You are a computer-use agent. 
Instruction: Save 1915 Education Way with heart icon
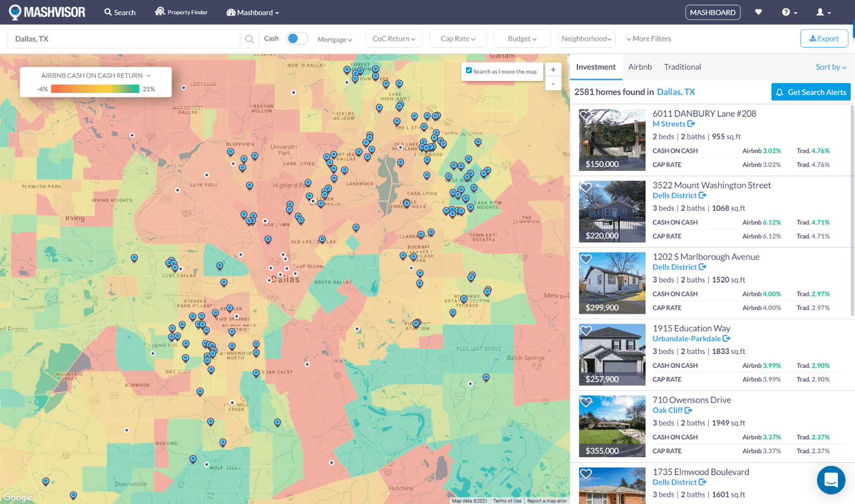[586, 331]
